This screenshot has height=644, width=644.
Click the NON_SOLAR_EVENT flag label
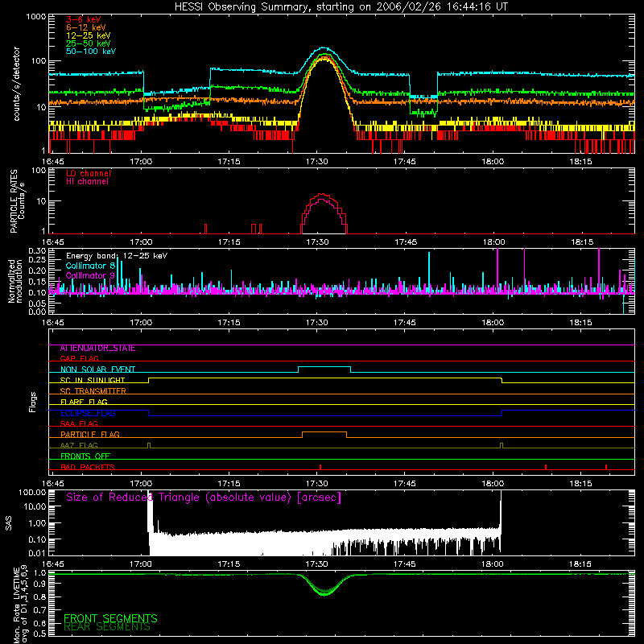point(97,369)
